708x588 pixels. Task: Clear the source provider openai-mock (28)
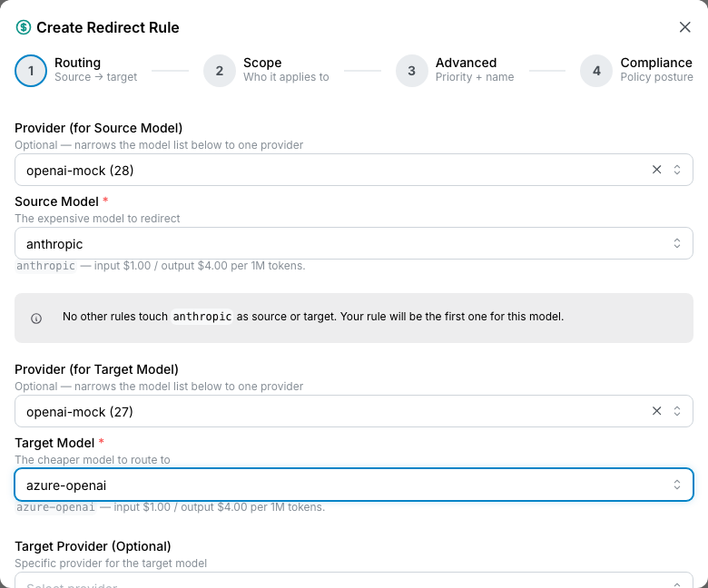(656, 170)
